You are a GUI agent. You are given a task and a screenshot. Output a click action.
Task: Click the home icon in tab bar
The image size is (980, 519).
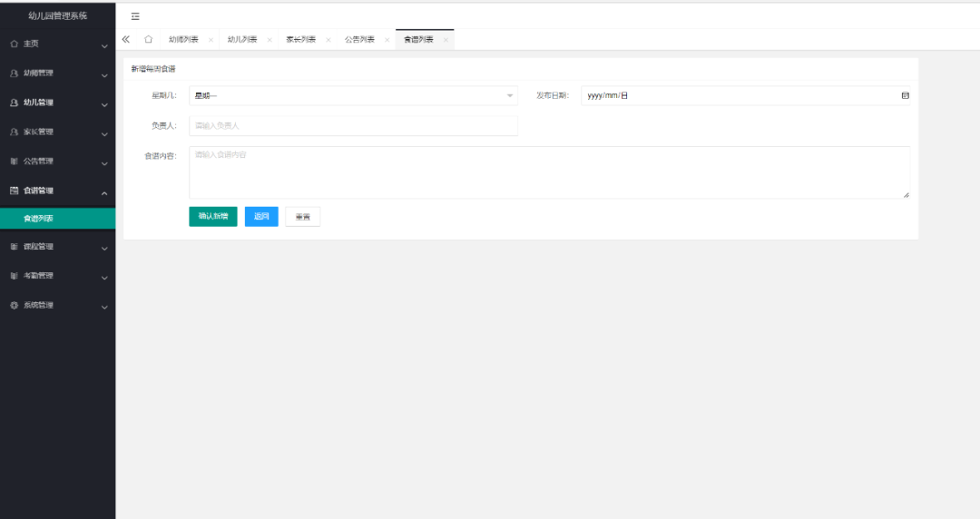[148, 39]
